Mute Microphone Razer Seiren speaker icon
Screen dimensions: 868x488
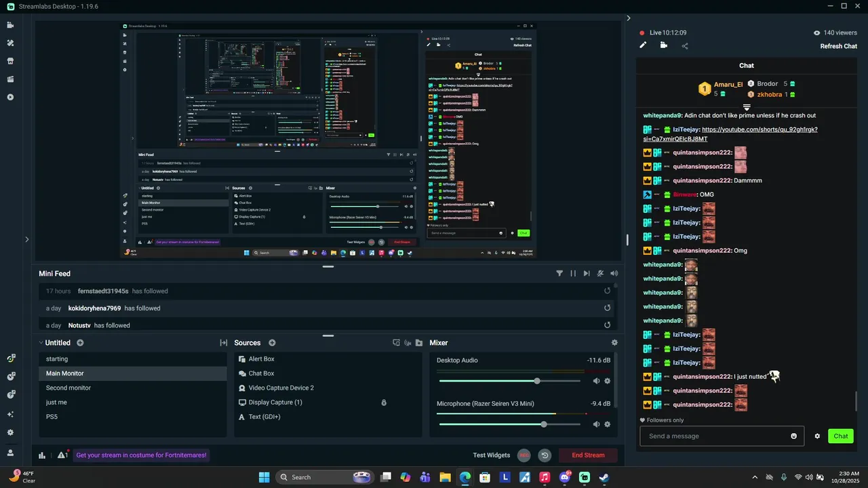(596, 424)
